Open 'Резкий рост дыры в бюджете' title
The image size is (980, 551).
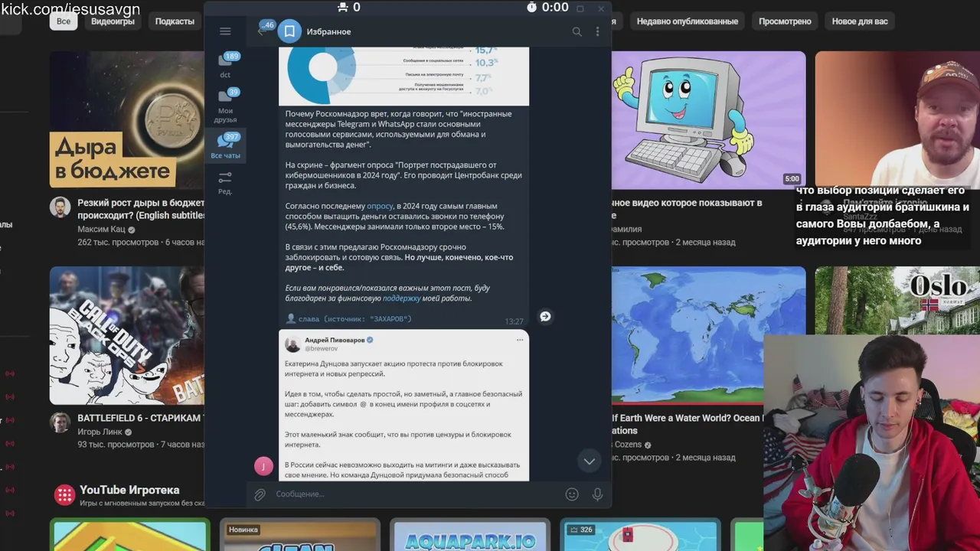click(x=141, y=209)
